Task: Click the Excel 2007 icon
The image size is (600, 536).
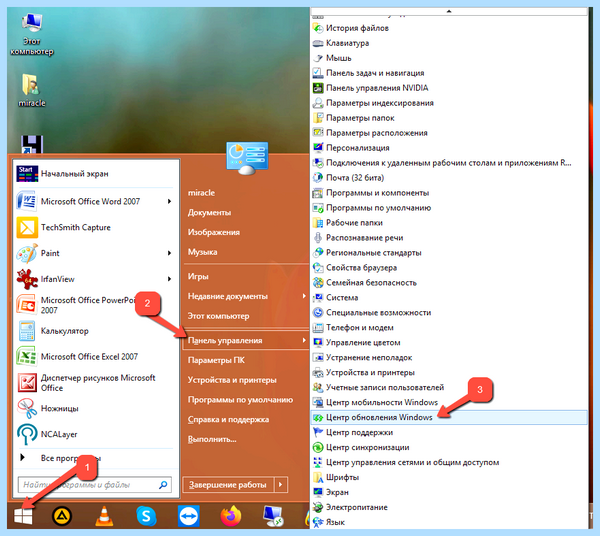Action: (27, 357)
